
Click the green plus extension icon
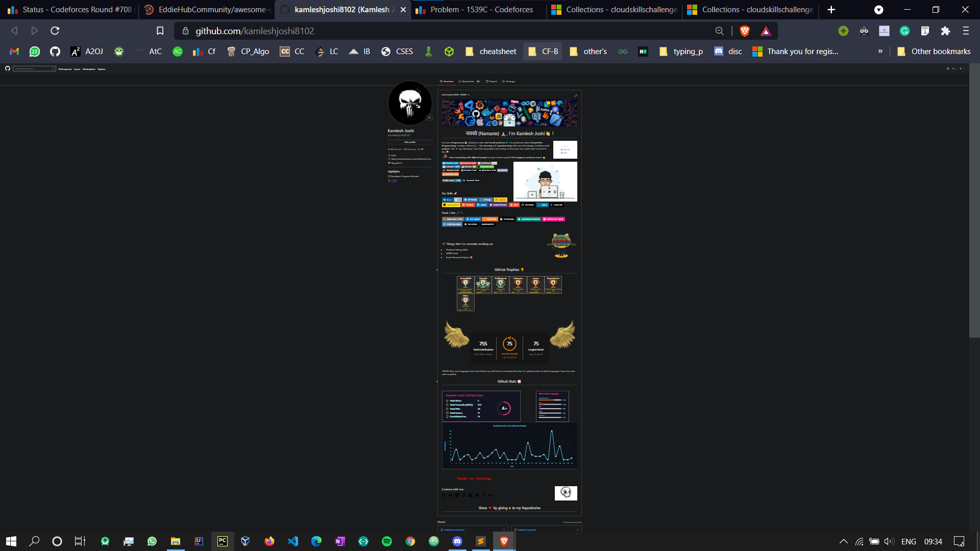tap(843, 31)
